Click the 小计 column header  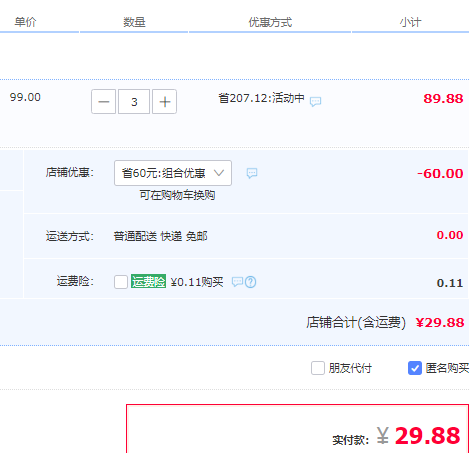pos(411,22)
